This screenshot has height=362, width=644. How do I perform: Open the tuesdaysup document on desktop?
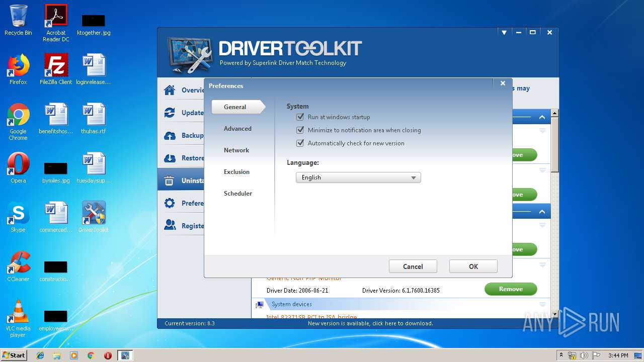point(94,168)
